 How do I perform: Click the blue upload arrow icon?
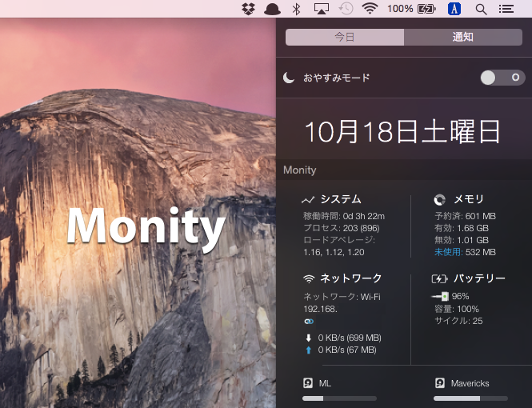tap(309, 350)
